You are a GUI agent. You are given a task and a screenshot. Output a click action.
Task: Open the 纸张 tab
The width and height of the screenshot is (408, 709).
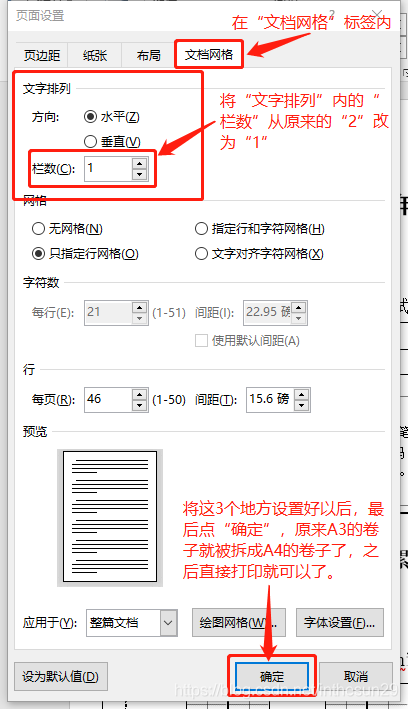pyautogui.click(x=95, y=55)
